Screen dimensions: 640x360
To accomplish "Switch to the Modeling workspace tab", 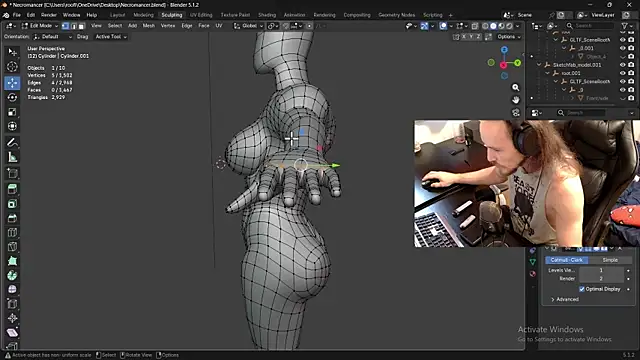I will [x=143, y=15].
